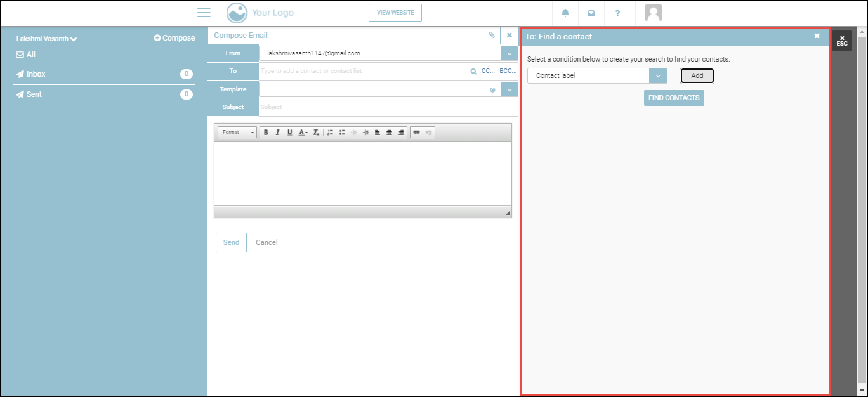Screen dimensions: 868x397
Task: Click the help question mark icon
Action: point(617,13)
